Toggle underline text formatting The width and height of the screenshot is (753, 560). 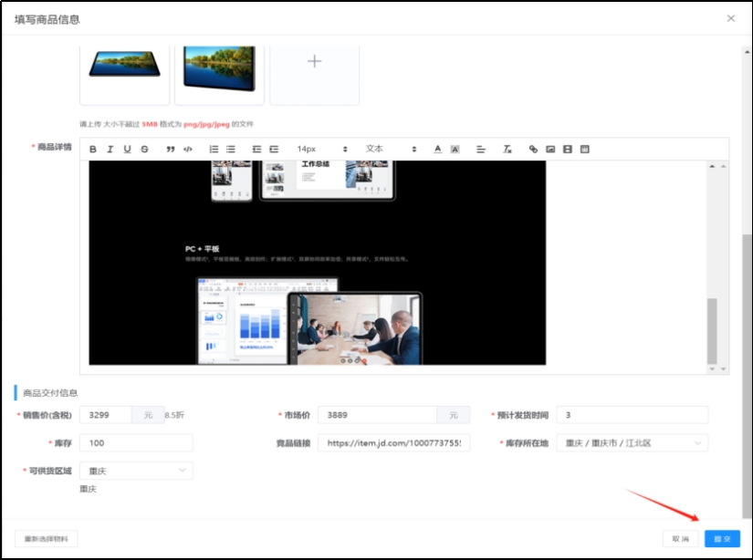pyautogui.click(x=127, y=150)
